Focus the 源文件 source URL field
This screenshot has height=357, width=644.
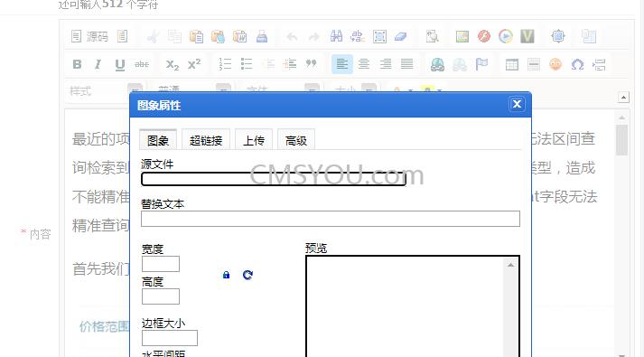pos(273,179)
